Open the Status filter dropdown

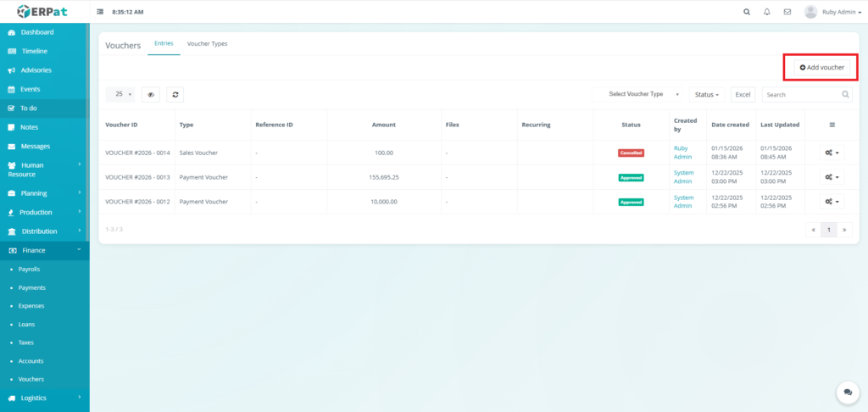click(707, 95)
